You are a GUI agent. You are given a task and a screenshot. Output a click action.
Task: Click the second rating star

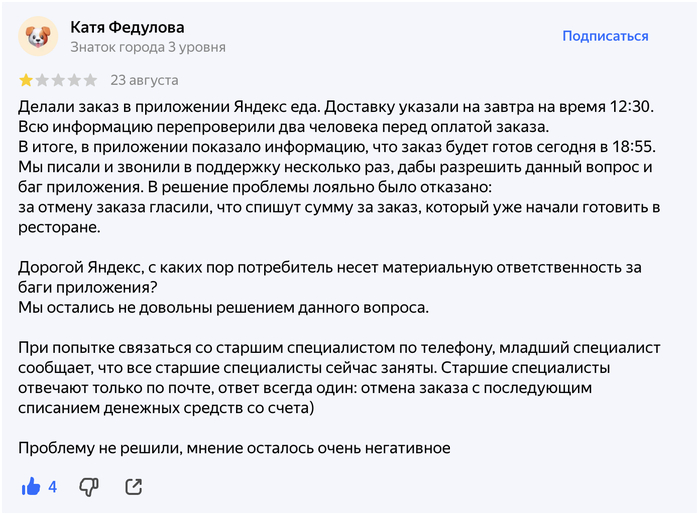coord(42,80)
